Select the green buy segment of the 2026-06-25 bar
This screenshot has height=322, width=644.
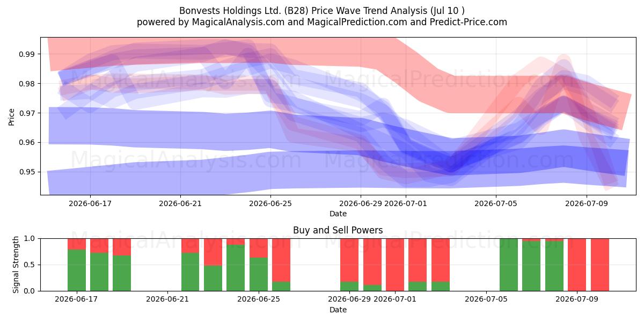click(x=259, y=274)
